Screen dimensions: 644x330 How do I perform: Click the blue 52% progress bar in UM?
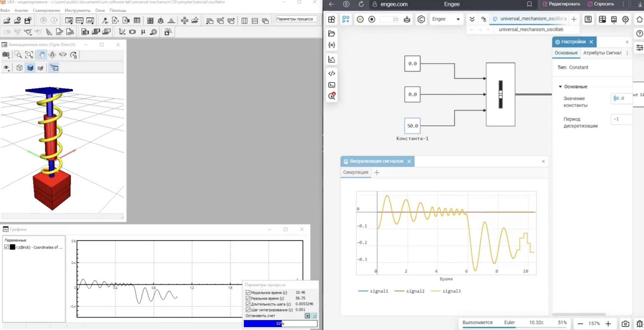point(281,323)
